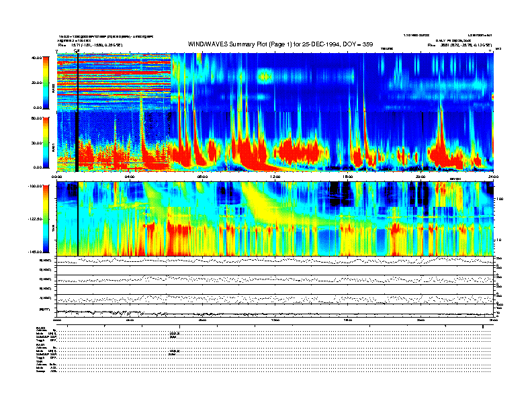Click the solid magnetic field magnitude trace panel
Screen dimensions: 532x411
(275, 310)
